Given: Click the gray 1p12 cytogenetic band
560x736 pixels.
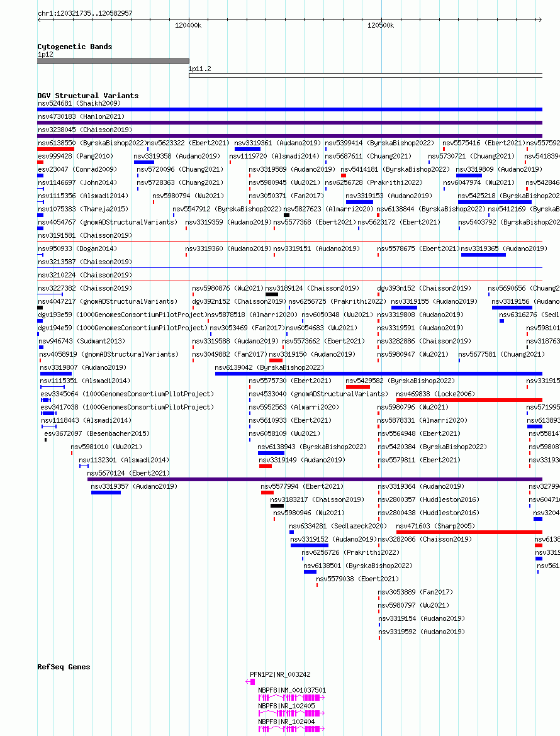Looking at the screenshot, I should [113, 61].
